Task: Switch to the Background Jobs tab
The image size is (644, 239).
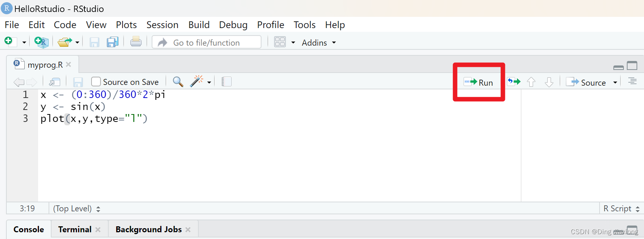Action: pos(149,229)
